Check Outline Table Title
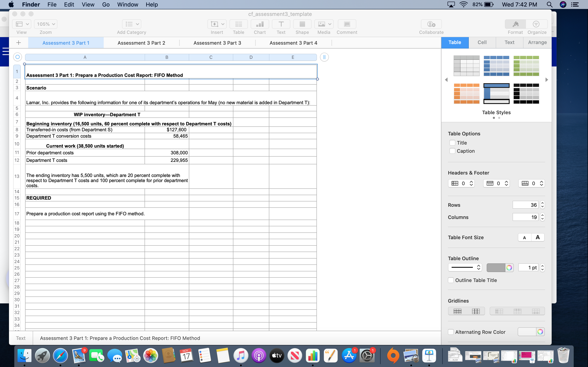Viewport: 588px width, 367px height. [451, 280]
